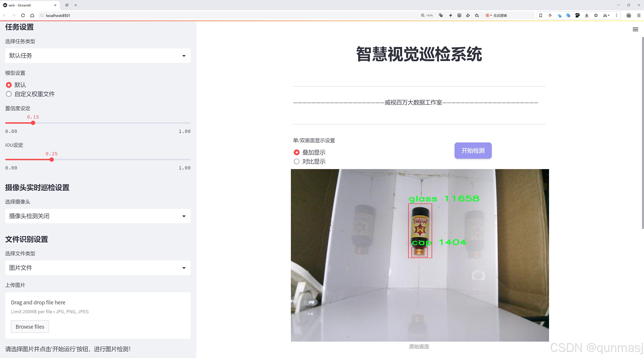This screenshot has height=358, width=644.
Task: Click the scissors screenshot tool icon
Action: [x=605, y=15]
